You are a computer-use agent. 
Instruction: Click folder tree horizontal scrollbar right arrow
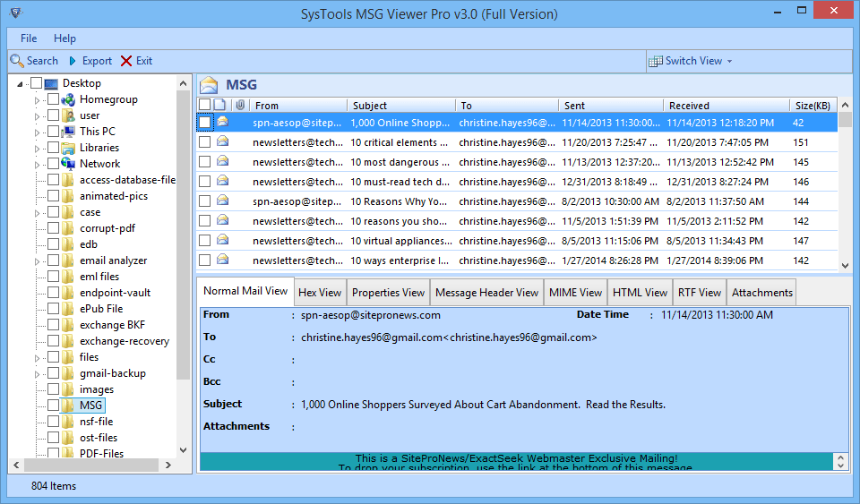(x=168, y=465)
